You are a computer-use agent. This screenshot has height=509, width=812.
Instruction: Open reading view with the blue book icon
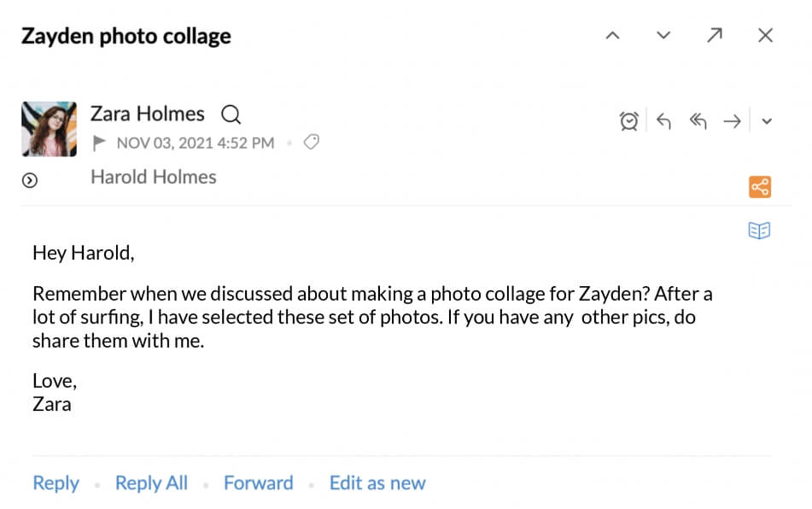pyautogui.click(x=758, y=230)
